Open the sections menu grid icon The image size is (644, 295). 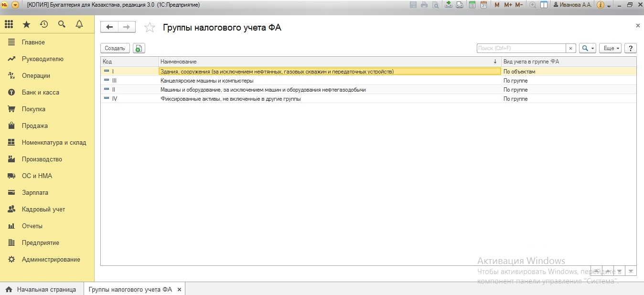[9, 24]
